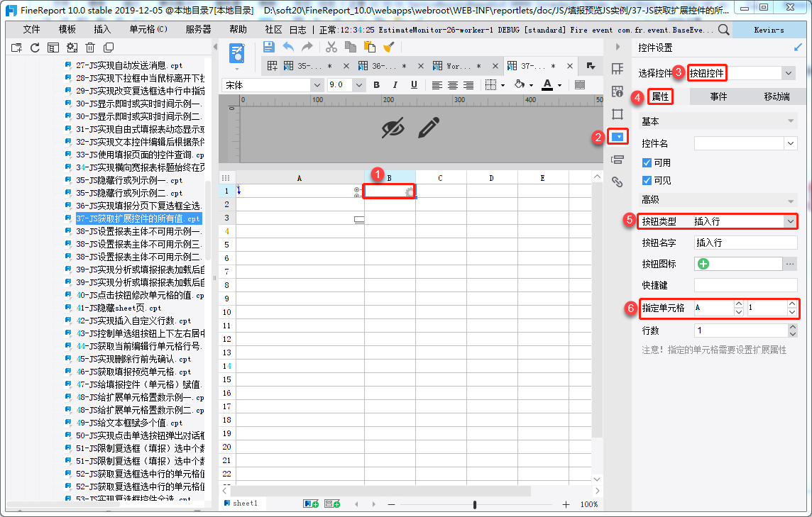Align cell text to the right

coord(468,85)
